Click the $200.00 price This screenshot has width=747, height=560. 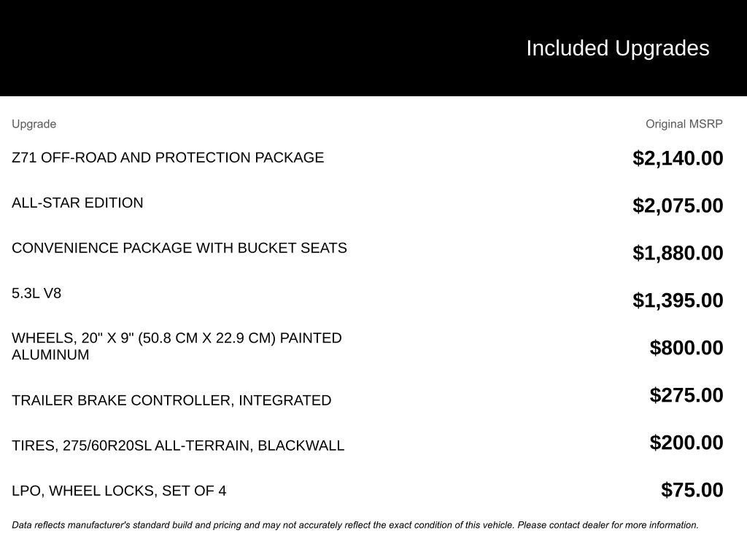686,443
